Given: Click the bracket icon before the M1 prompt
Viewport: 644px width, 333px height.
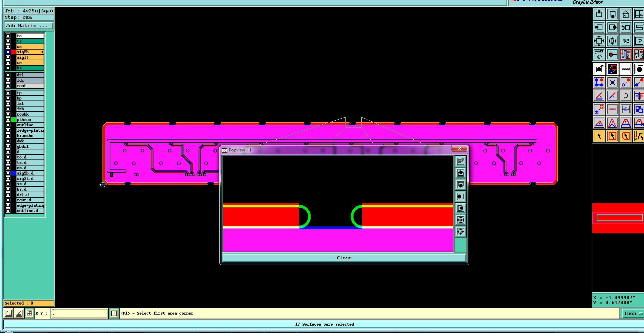Looking at the screenshot, I should pyautogui.click(x=114, y=313).
